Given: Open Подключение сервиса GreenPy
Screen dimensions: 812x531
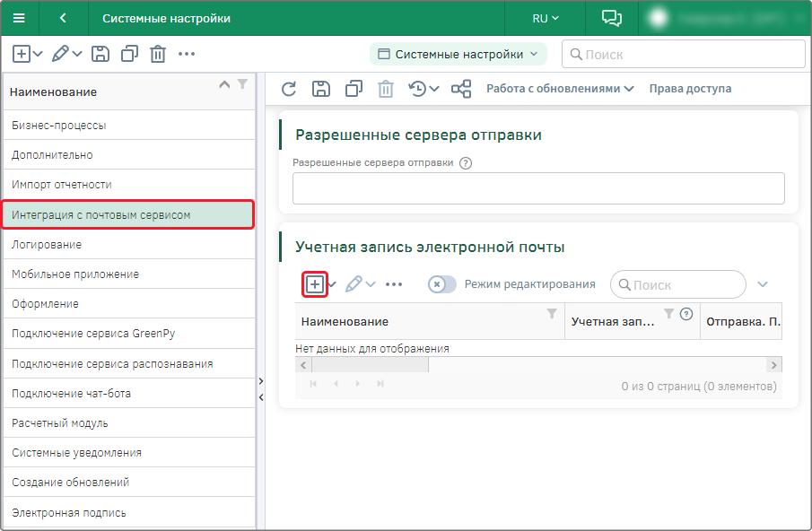Looking at the screenshot, I should pos(129,334).
